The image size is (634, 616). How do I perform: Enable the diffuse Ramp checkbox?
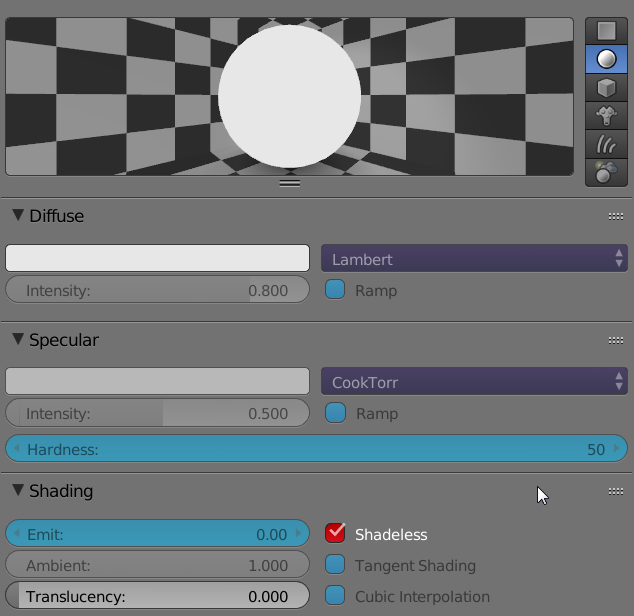point(335,290)
